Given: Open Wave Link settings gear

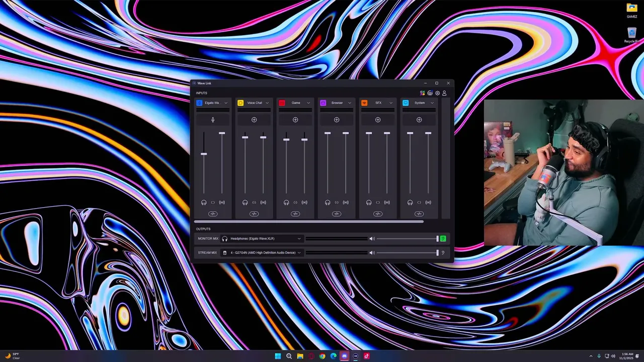Looking at the screenshot, I should point(437,93).
